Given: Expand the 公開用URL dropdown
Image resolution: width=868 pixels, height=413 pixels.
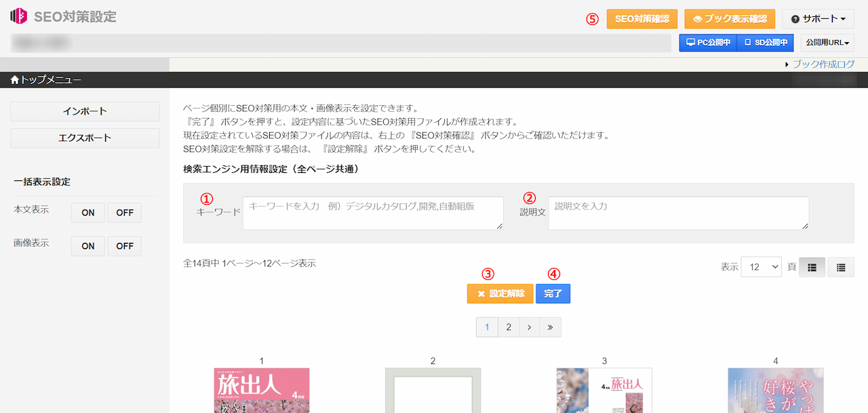Looking at the screenshot, I should (828, 42).
